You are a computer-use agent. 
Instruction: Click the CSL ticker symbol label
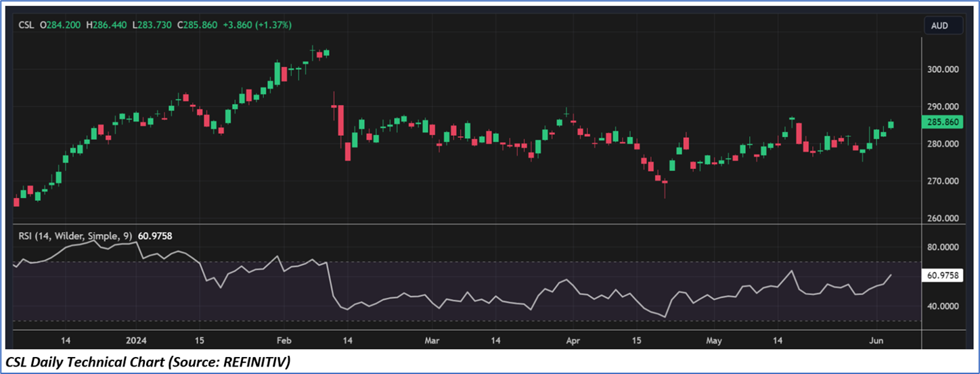tap(26, 25)
